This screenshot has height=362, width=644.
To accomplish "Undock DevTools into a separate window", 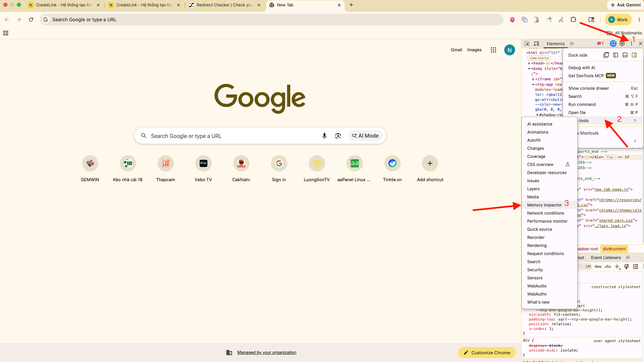I will click(606, 55).
